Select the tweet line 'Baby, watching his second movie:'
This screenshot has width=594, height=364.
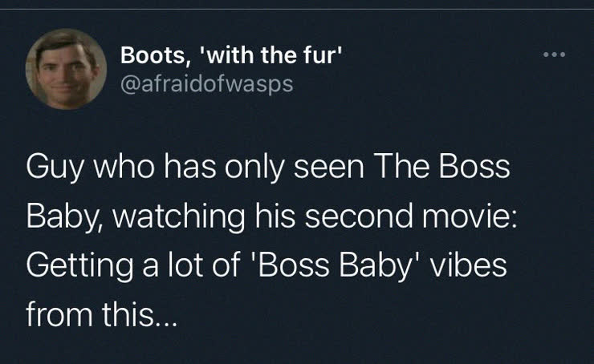click(271, 216)
